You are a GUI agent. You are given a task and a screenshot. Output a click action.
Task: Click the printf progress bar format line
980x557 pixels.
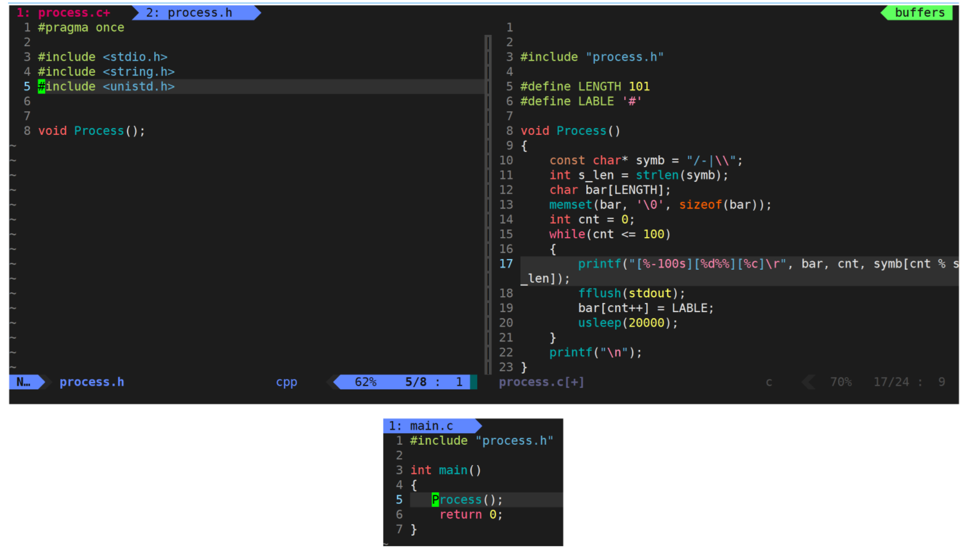coord(768,264)
